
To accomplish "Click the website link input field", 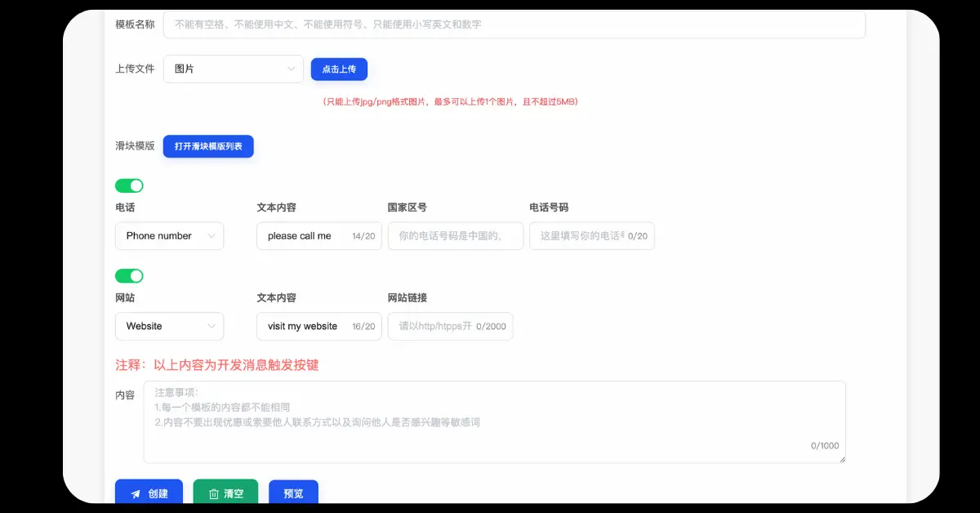I will point(450,326).
